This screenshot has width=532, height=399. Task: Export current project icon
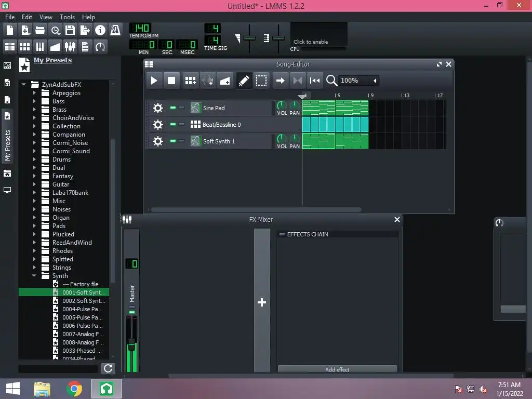pyautogui.click(x=85, y=30)
